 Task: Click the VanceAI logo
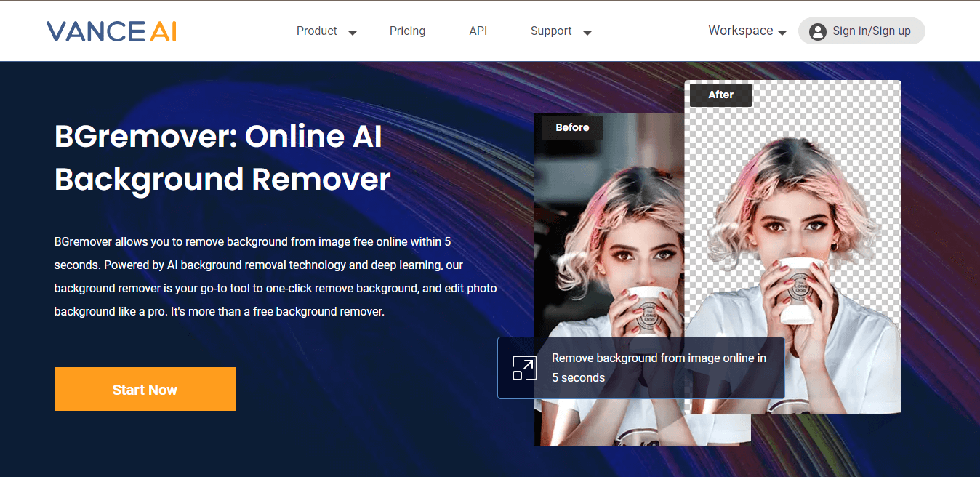pos(111,31)
